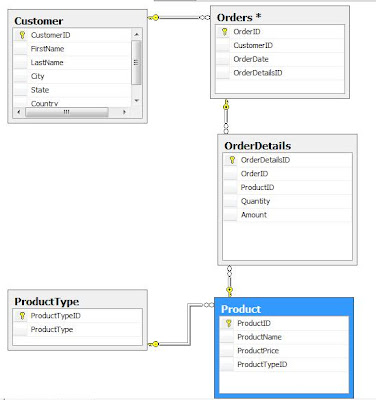The image size is (376, 400).
Task: Select the FirstName column in Customer
Action: tap(72, 49)
